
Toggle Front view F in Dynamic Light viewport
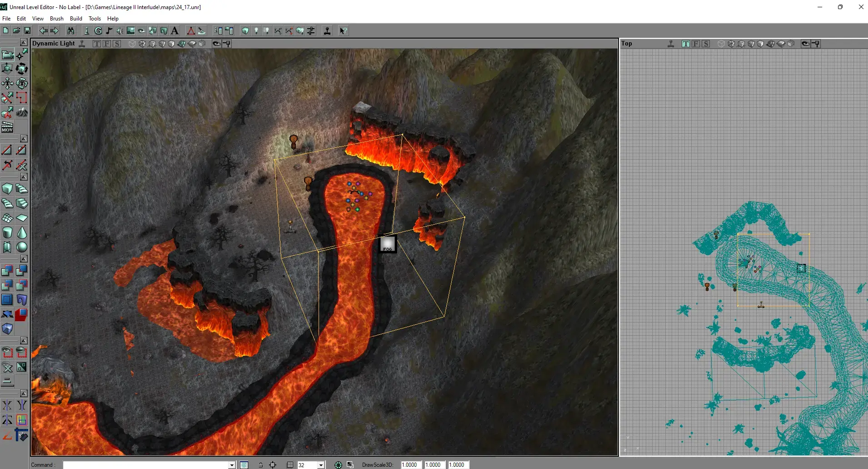click(x=107, y=44)
